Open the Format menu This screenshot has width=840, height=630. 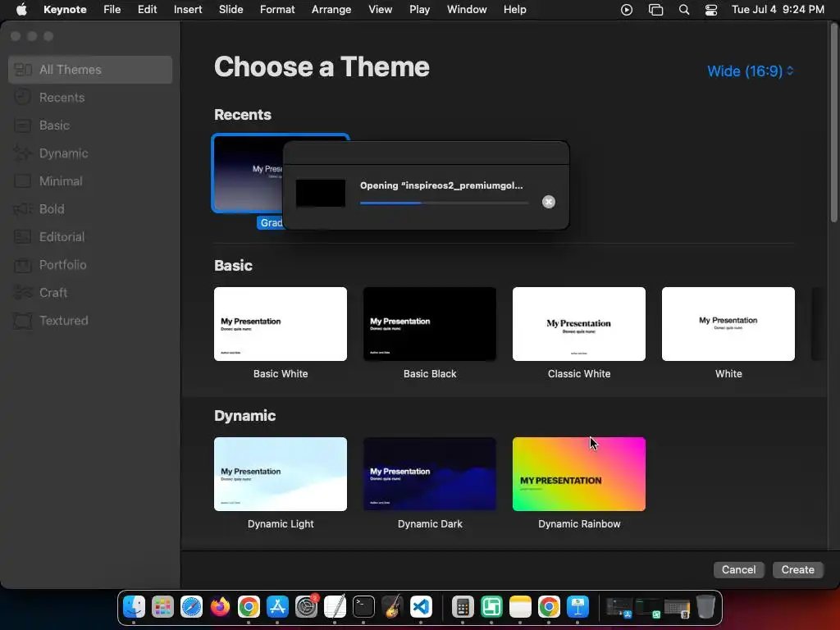pos(277,10)
